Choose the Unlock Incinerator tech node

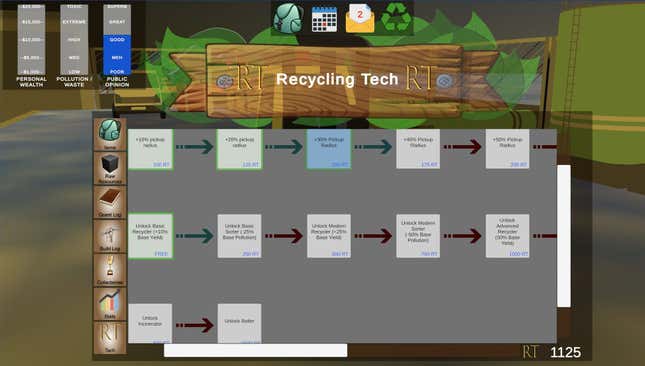150,324
